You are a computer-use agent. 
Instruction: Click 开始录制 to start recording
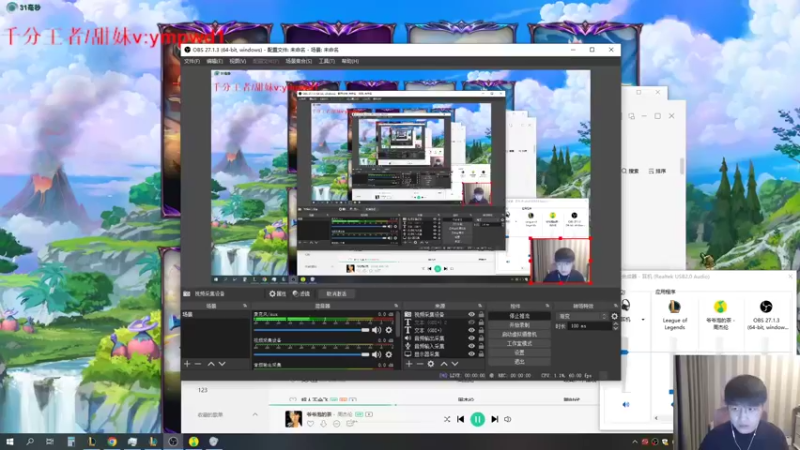coord(519,325)
